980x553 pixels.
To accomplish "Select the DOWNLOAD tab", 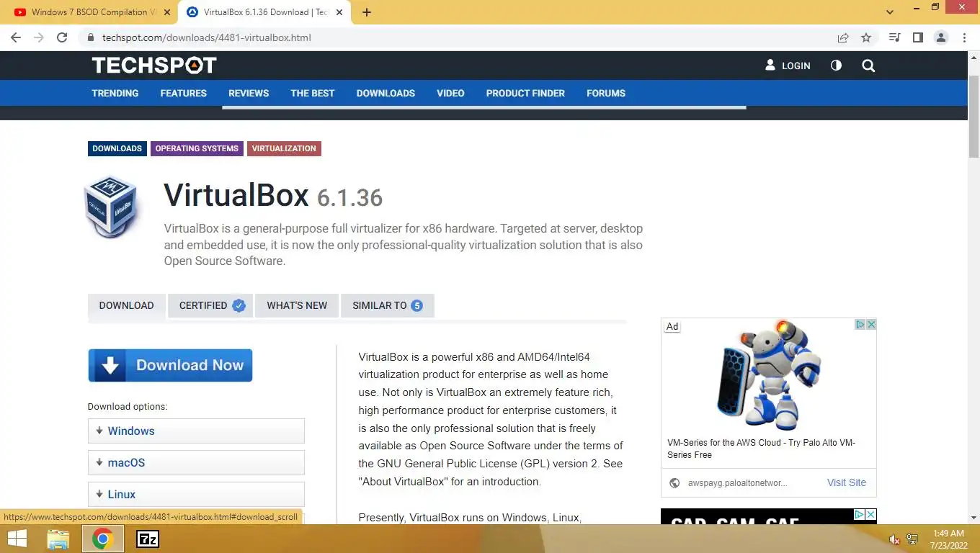I will (126, 305).
